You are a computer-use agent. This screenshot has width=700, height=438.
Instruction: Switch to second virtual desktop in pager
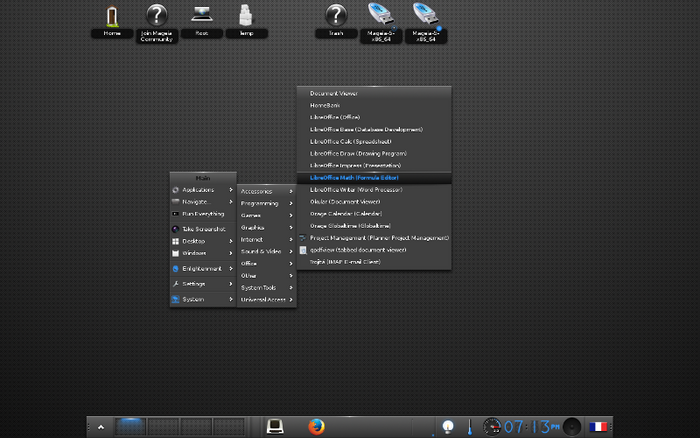(163, 427)
